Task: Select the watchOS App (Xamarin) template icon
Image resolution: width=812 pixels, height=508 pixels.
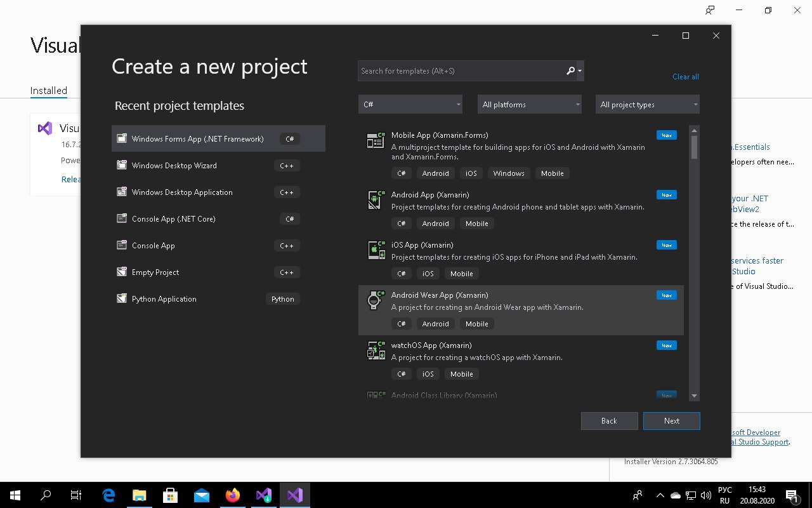Action: (376, 351)
